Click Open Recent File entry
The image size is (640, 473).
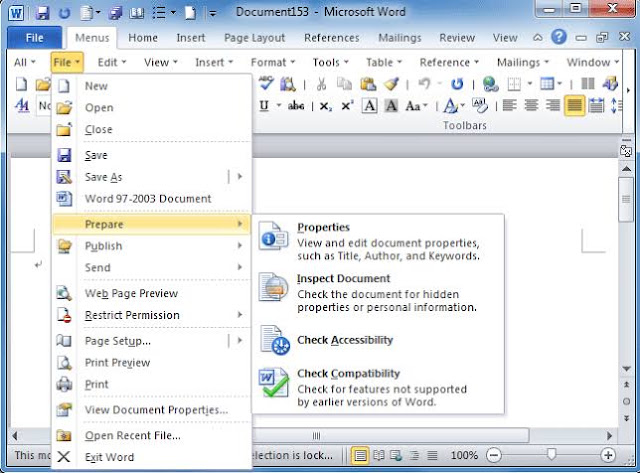152,435
